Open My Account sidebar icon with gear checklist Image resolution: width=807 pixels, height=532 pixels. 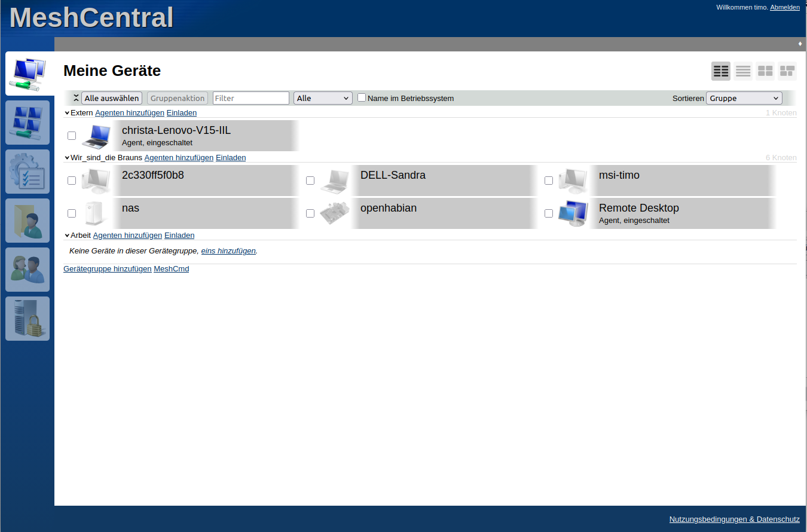tap(27, 172)
